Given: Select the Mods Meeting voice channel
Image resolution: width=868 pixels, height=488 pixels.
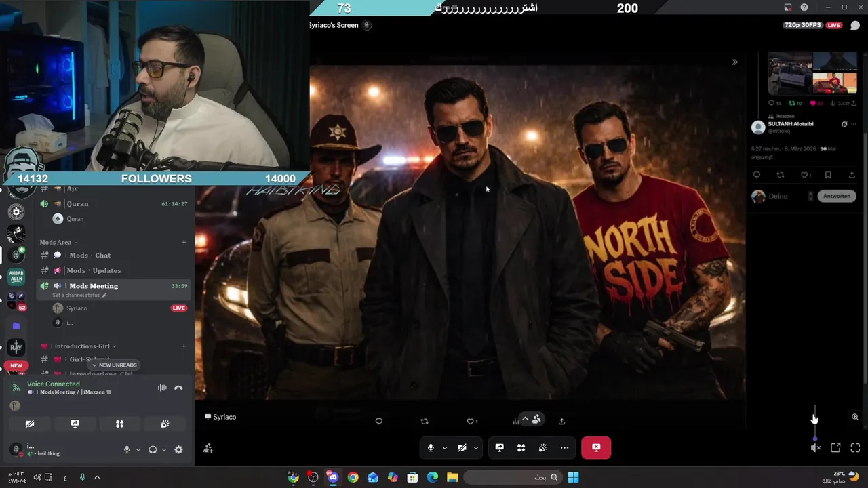Looking at the screenshot, I should pos(113,289).
